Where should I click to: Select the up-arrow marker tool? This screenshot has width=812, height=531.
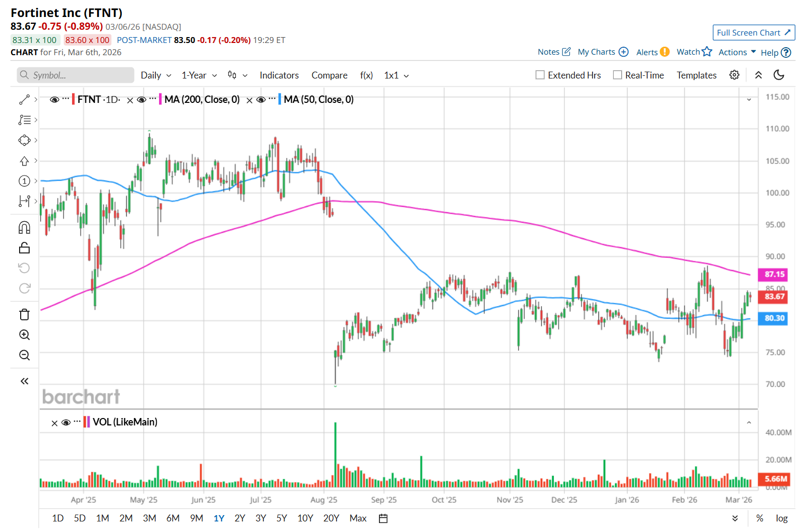click(24, 161)
